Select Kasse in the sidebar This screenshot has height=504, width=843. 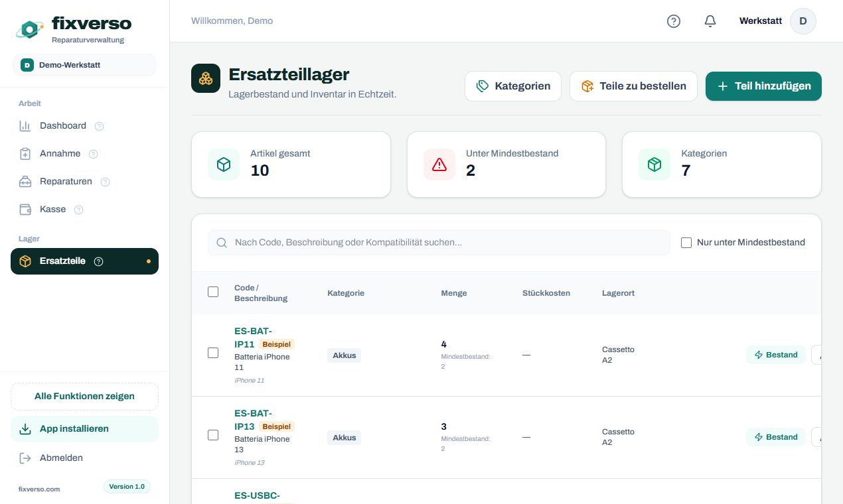[84, 210]
